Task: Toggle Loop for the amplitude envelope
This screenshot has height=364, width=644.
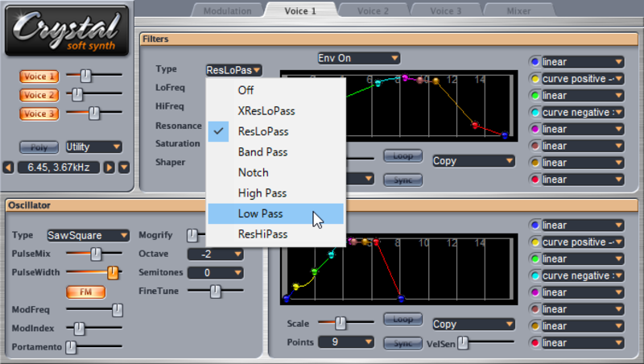Action: 403,319
